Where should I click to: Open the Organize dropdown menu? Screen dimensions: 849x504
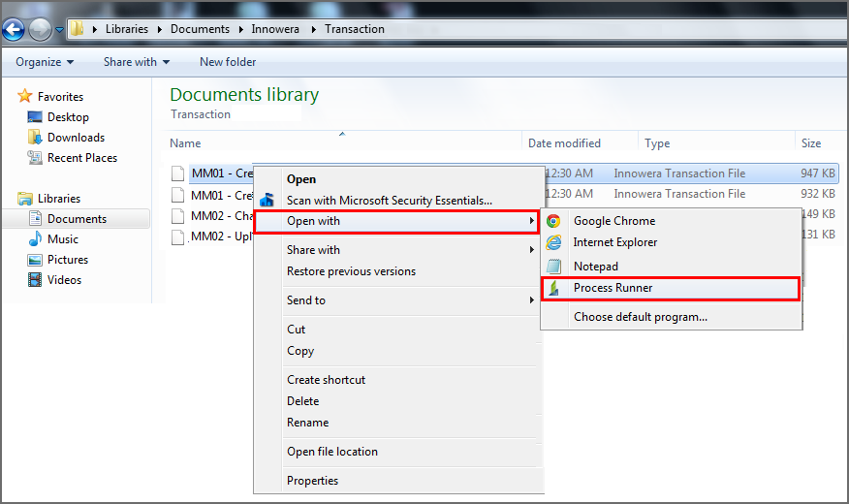coord(45,62)
